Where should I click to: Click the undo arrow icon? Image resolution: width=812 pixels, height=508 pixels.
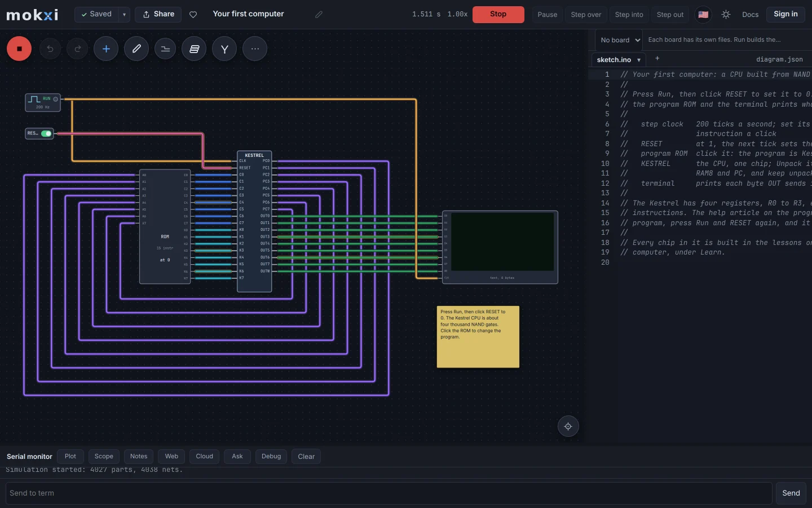50,49
